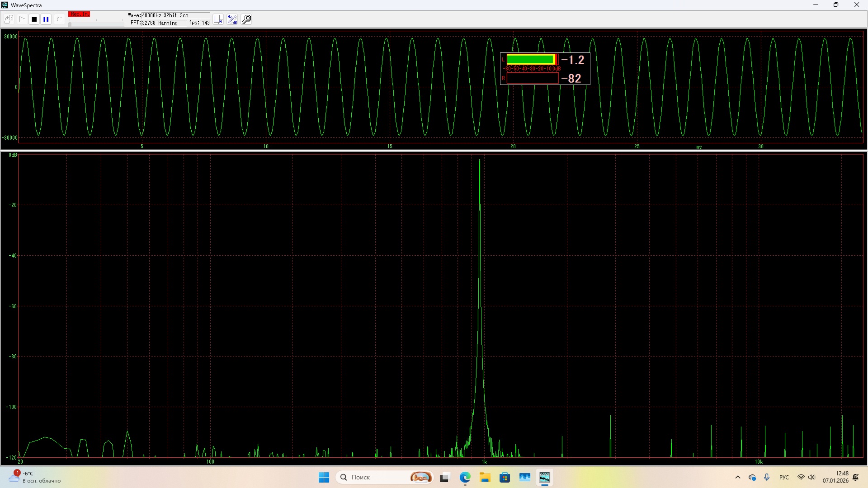Click the playback position slider
This screenshot has height=488, width=868.
pos(96,24)
